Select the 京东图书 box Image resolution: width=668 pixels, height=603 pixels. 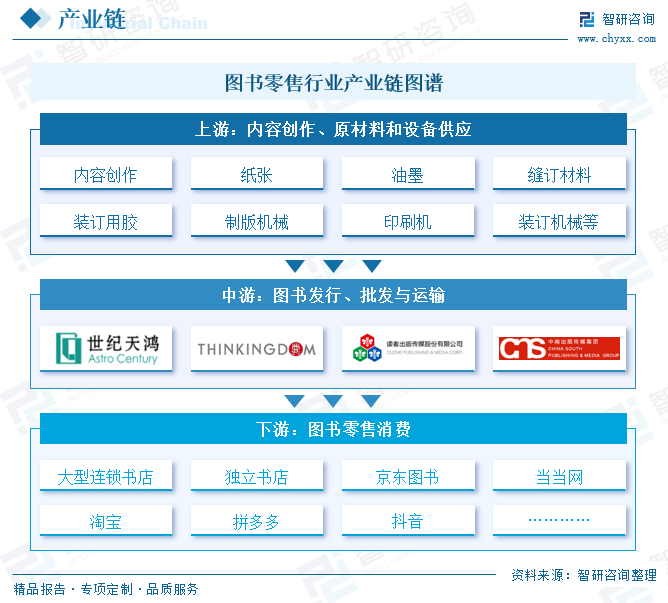click(408, 476)
